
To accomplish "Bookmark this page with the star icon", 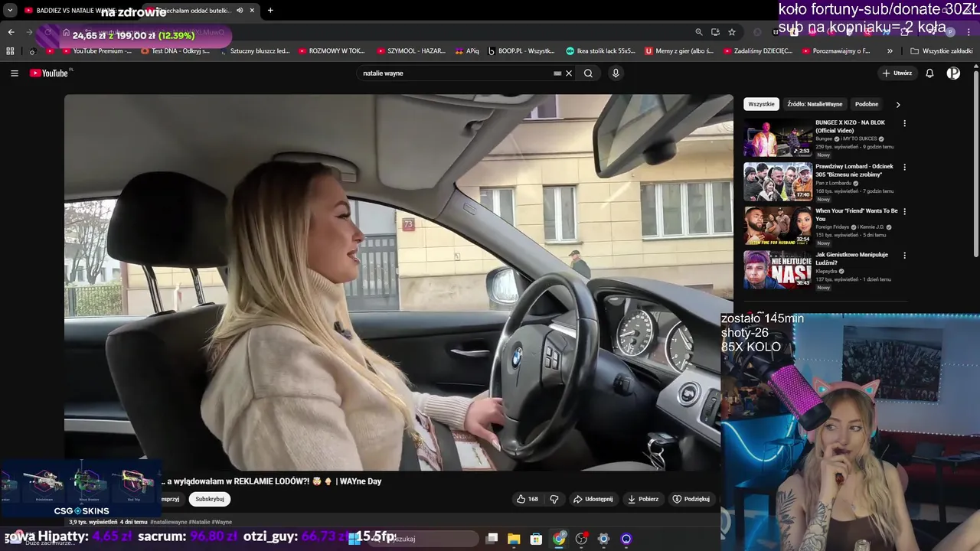I will pos(732,32).
